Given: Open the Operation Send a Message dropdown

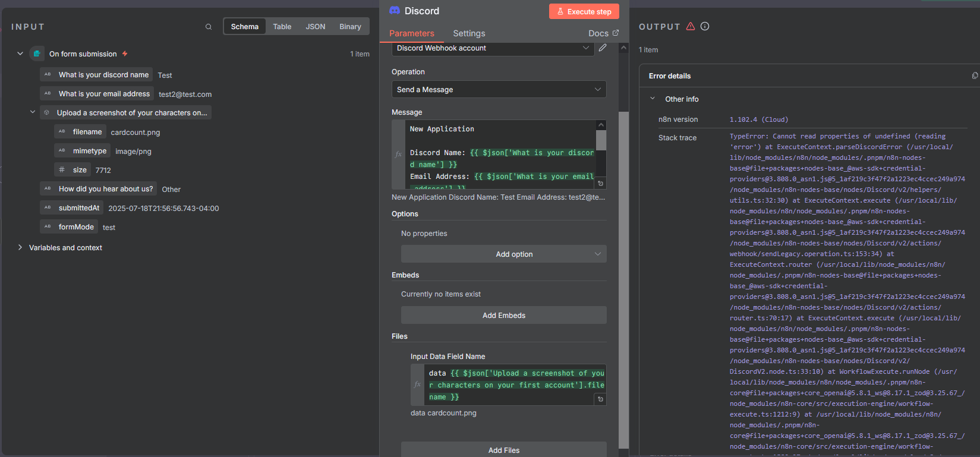Looking at the screenshot, I should click(x=499, y=89).
